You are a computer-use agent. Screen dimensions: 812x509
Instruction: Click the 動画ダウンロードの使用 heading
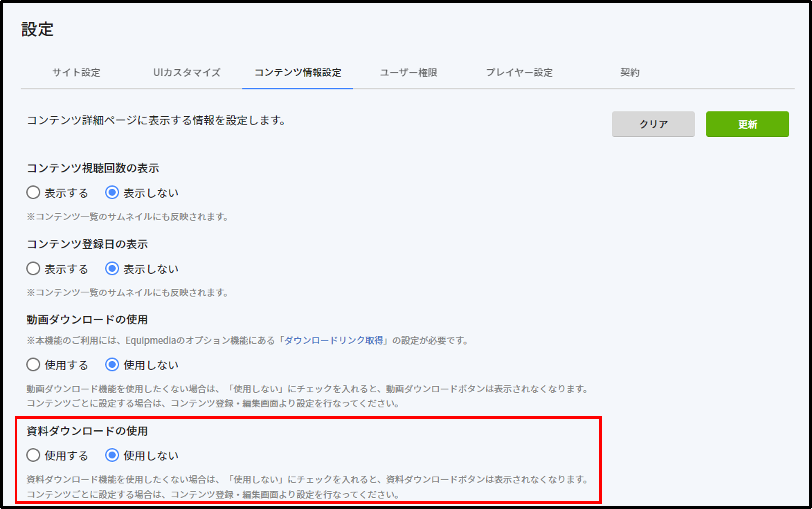click(87, 319)
